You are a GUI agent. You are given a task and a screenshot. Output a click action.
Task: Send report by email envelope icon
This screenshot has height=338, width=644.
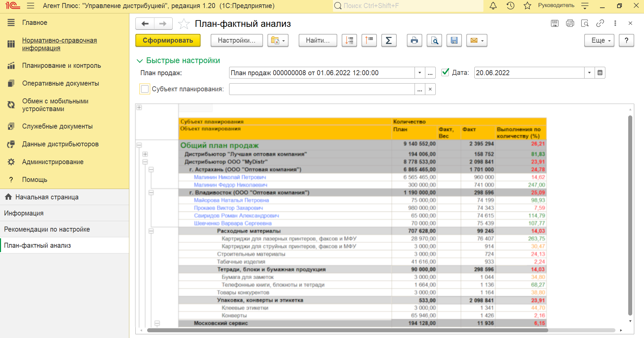[477, 41]
